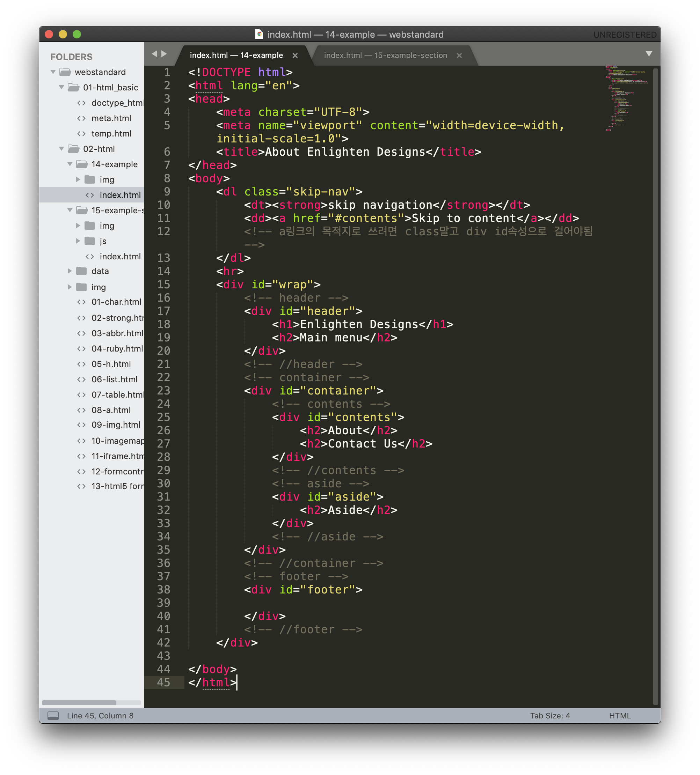Screen dimensions: 700x775
Task: Open 05-h.html file from the sidebar
Action: click(111, 364)
